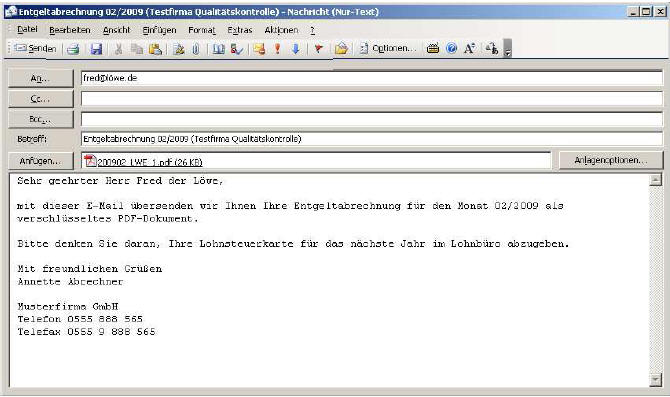Viewport: 670px width, 397px height.
Task: Click the Betreff subject field
Action: coord(371,139)
